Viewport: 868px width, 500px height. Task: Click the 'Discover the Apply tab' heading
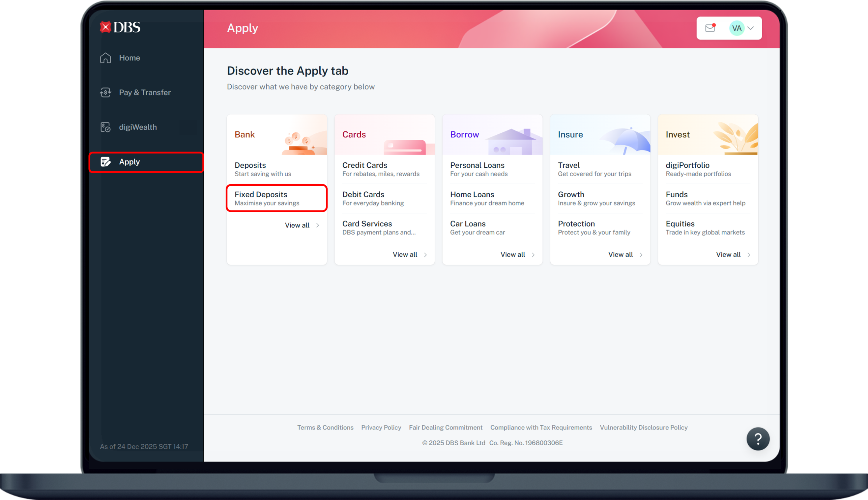coord(288,71)
